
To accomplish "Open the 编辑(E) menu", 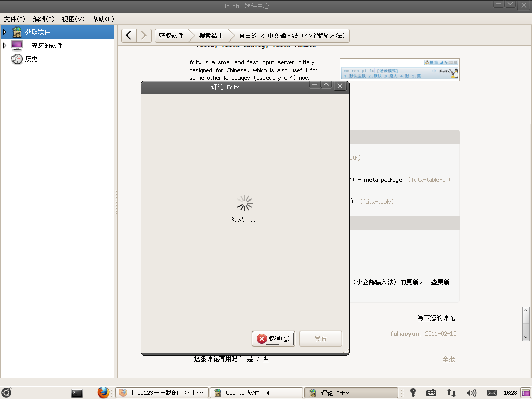I will 44,19.
